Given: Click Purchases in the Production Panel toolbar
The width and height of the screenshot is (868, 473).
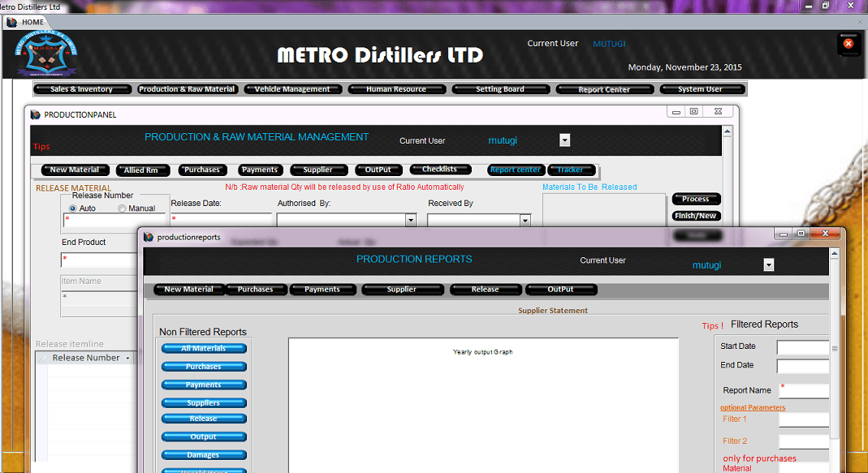Looking at the screenshot, I should 202,170.
